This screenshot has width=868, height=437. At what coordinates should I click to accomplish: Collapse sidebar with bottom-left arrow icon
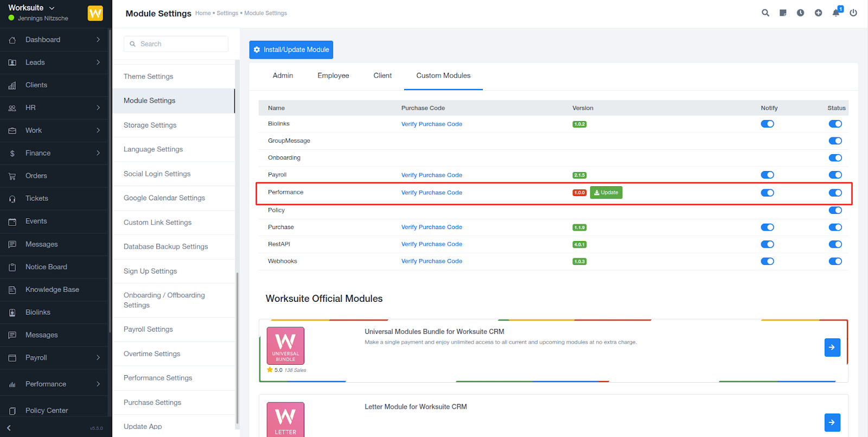pyautogui.click(x=9, y=428)
